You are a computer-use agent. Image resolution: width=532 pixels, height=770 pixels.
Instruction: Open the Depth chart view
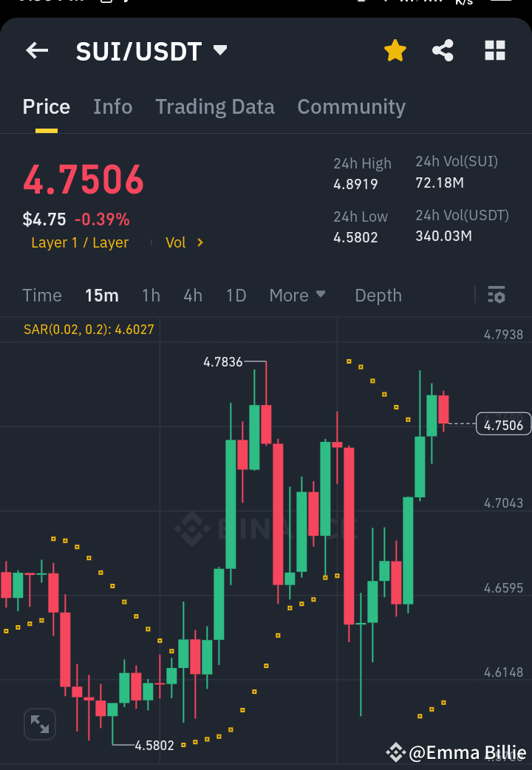tap(378, 295)
